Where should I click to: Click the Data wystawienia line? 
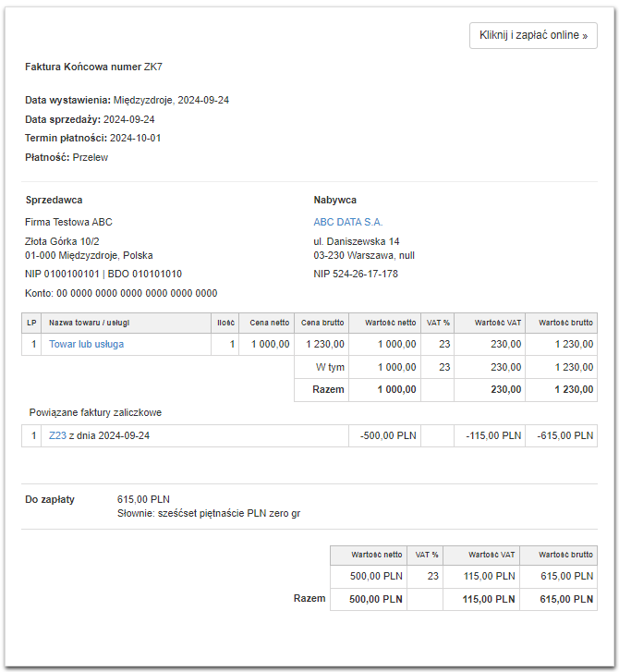pyautogui.click(x=127, y=100)
